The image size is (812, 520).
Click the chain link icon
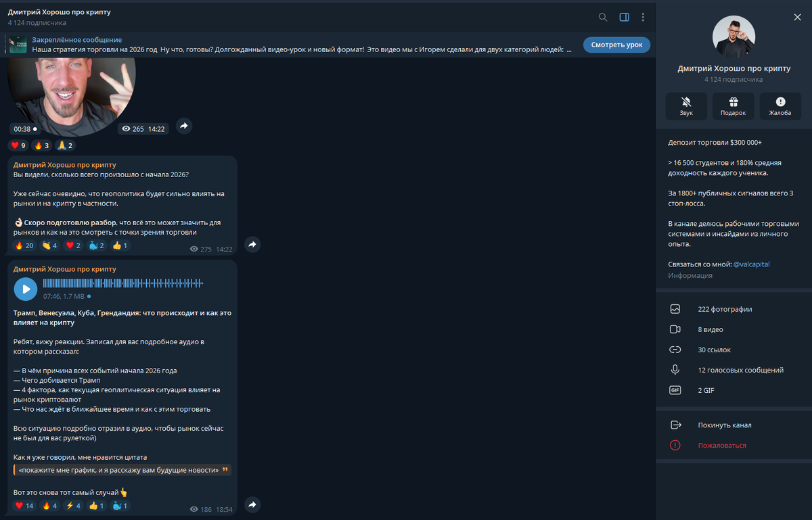tap(675, 350)
